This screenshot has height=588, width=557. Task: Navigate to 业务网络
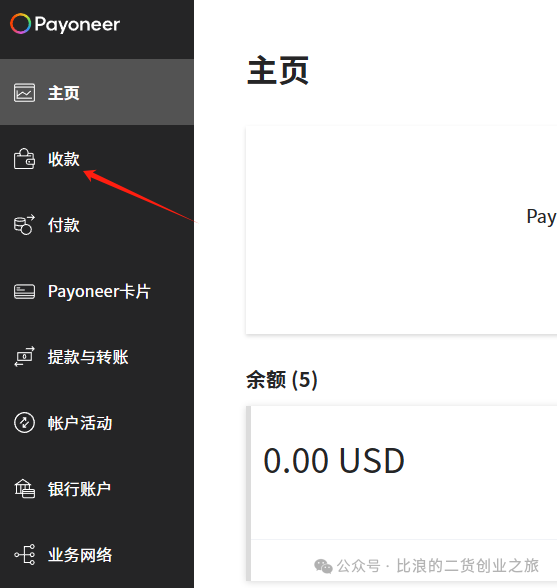(x=97, y=555)
